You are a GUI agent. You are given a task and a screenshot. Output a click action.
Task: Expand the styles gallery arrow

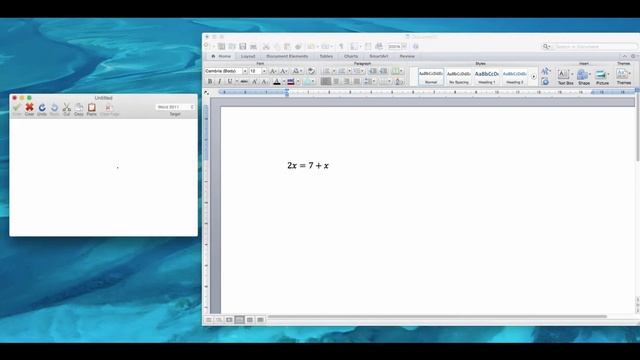(533, 77)
